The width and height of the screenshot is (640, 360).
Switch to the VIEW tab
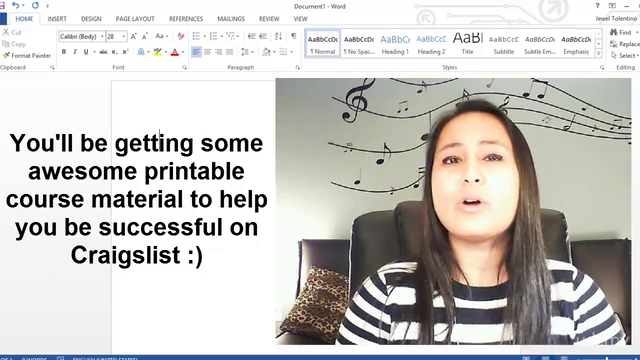(x=300, y=19)
